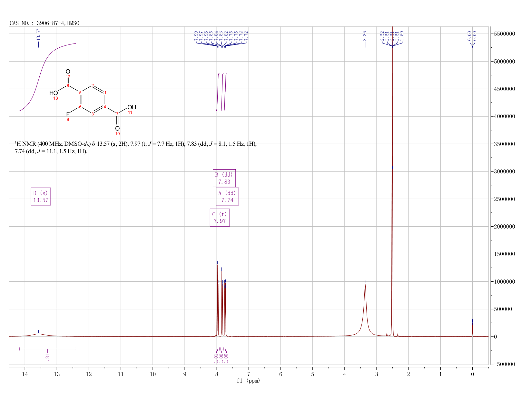532x411 pixels.
Task: Click the 1H NMR report text line
Action: click(x=136, y=147)
